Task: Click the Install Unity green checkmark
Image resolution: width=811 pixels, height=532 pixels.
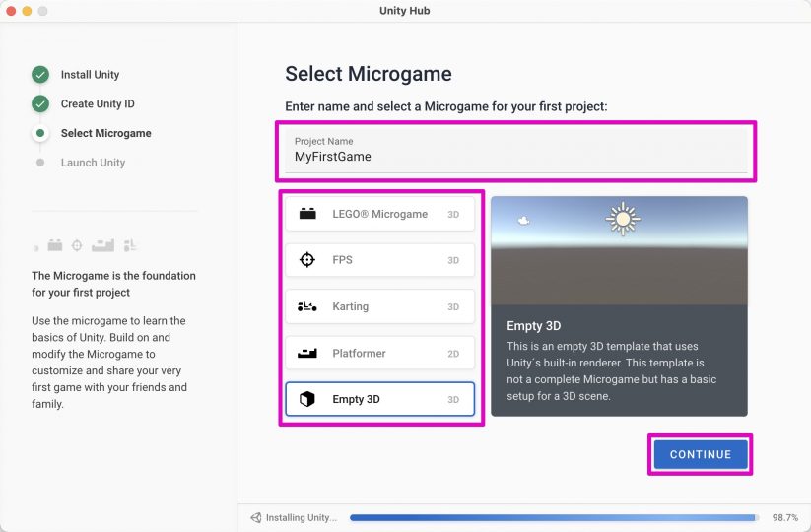Action: (x=40, y=75)
